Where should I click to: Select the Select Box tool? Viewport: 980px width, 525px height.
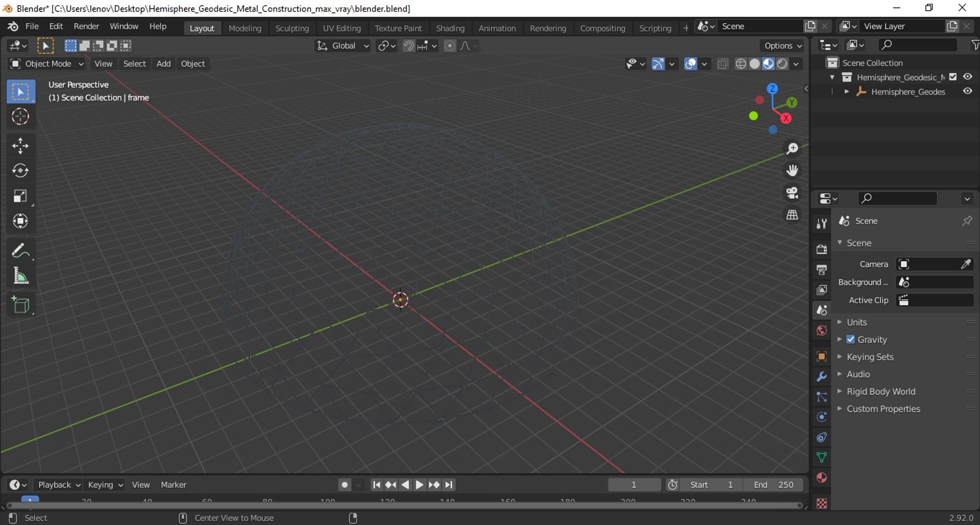(x=20, y=92)
